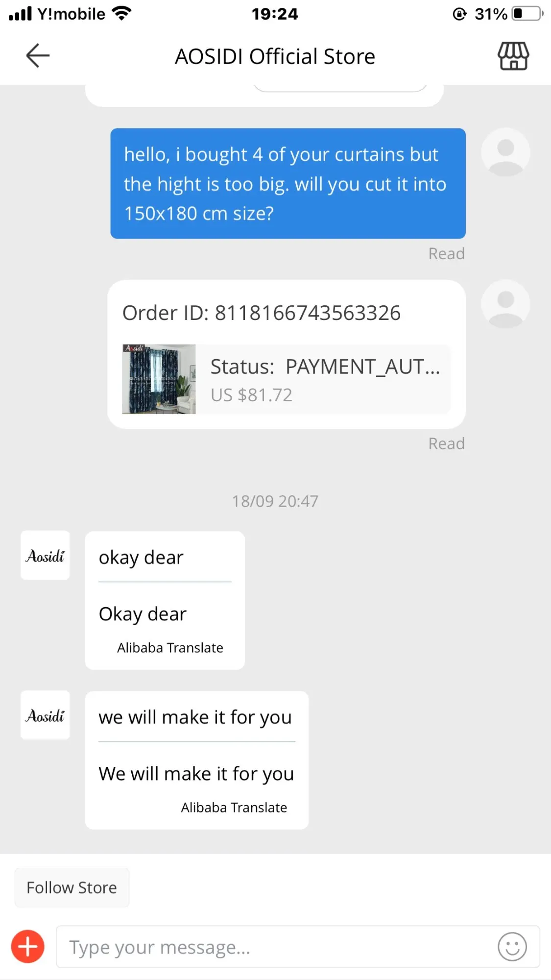Go back using the arrow icon
The height and width of the screenshot is (980, 551).
[x=38, y=55]
